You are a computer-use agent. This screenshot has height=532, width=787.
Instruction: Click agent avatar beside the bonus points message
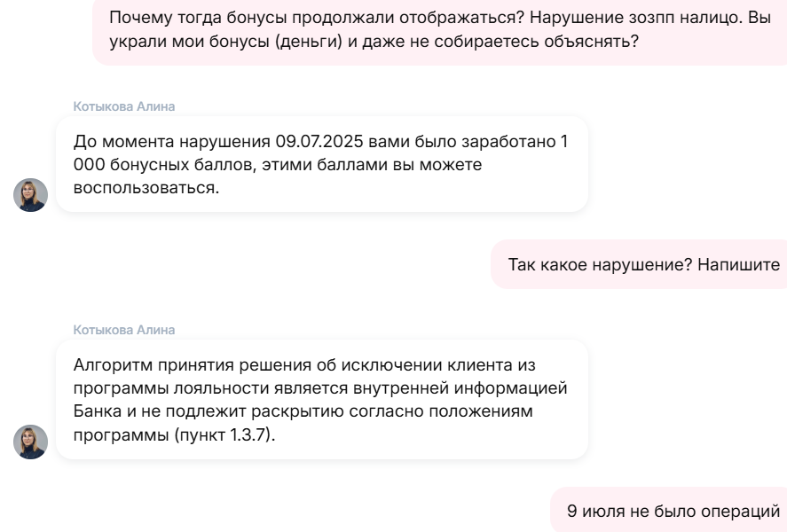(x=30, y=195)
